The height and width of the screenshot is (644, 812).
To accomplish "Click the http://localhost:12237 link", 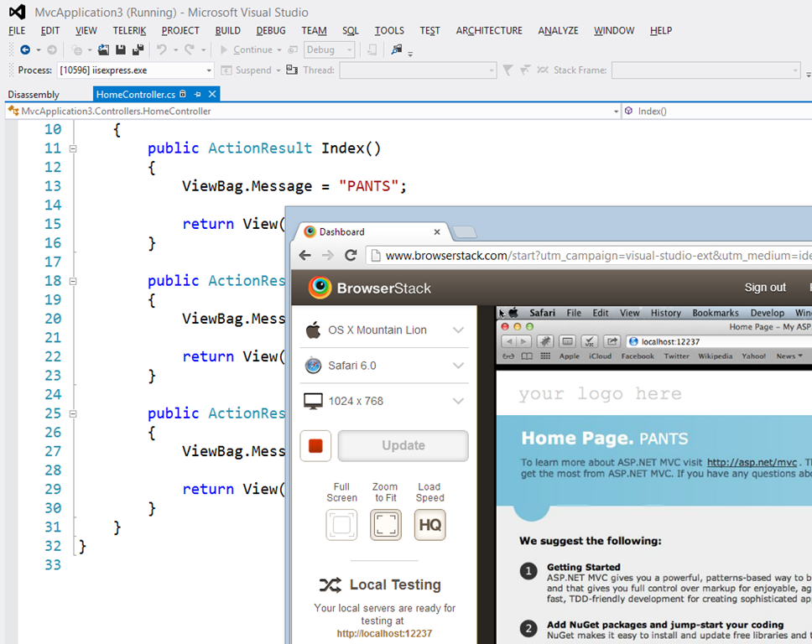I will (x=384, y=634).
